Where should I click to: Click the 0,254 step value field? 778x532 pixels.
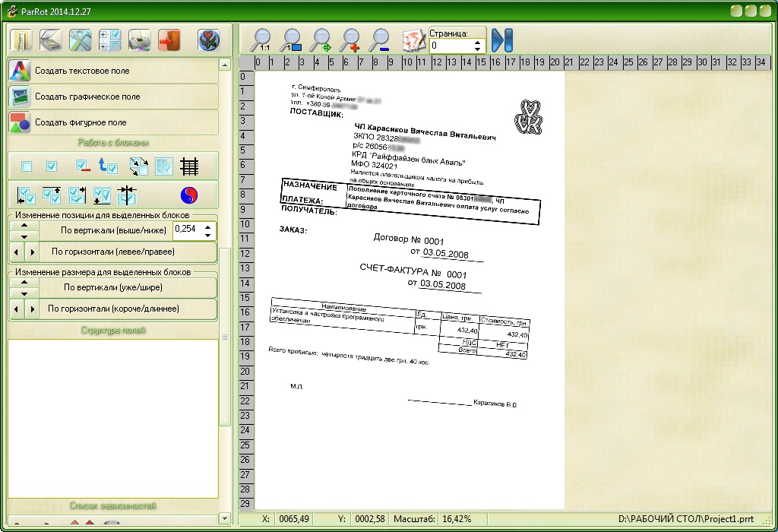(x=188, y=230)
